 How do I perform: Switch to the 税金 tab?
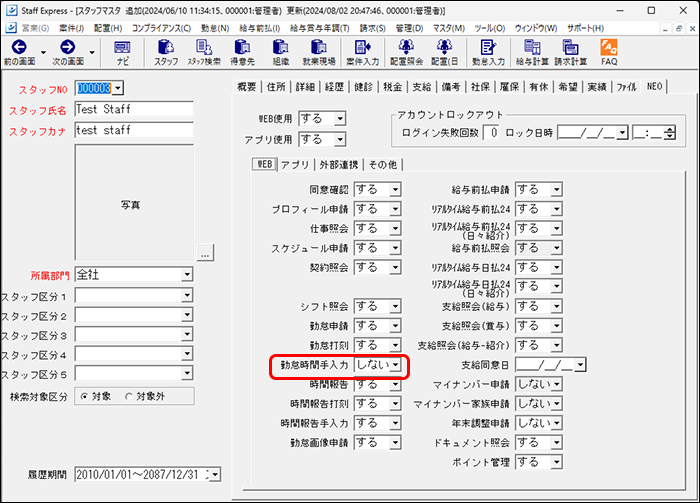tap(392, 87)
